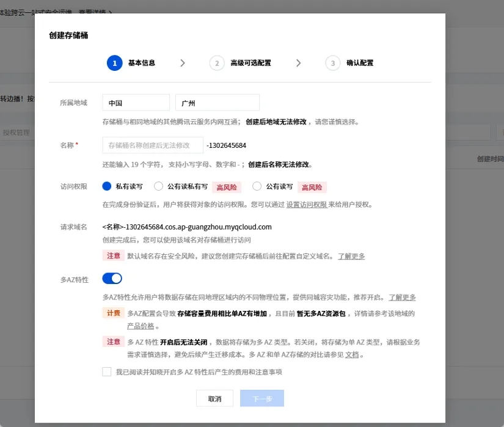The image size is (504, 427).
Task: Click the step 2 高级可选配置 circle icon
Action: (217, 63)
